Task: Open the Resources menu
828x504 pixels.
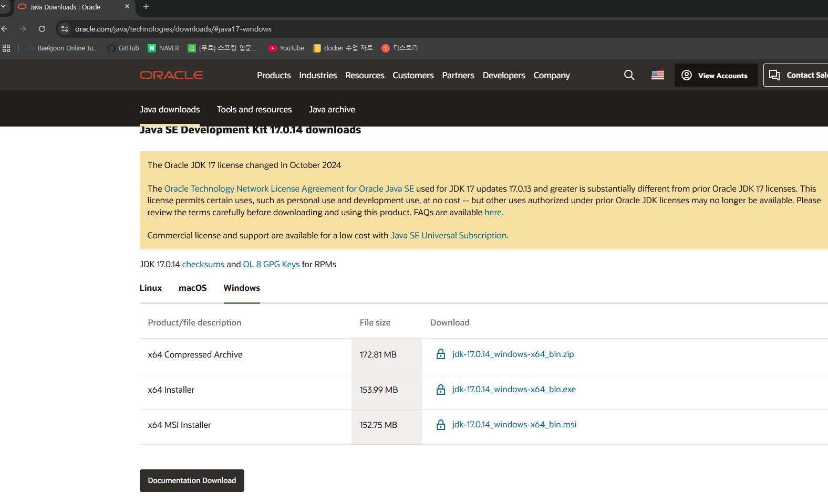Action: [365, 75]
